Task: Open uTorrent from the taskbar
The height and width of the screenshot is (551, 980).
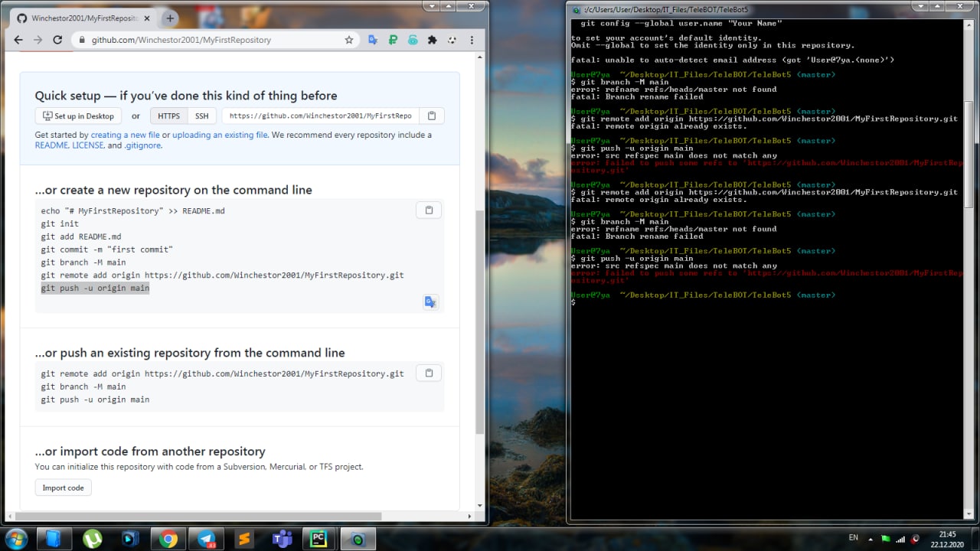Action: pyautogui.click(x=92, y=539)
